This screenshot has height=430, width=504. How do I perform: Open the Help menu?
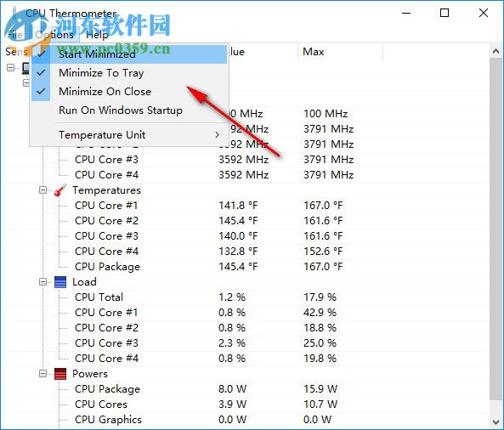click(x=97, y=34)
